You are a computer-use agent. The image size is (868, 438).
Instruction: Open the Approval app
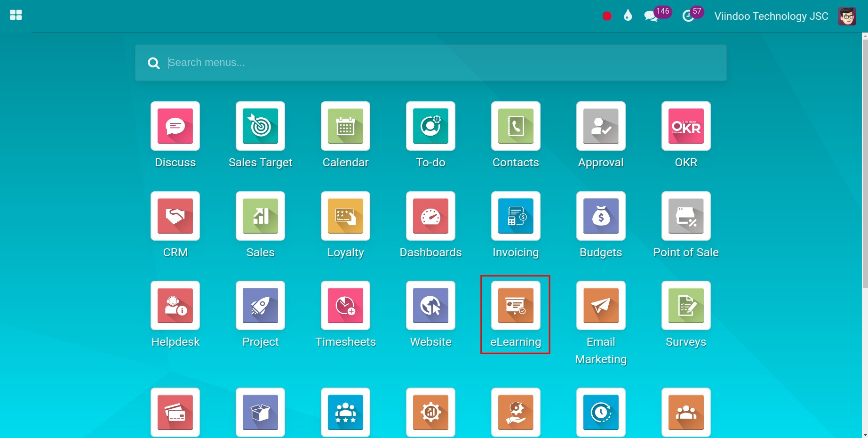[601, 126]
